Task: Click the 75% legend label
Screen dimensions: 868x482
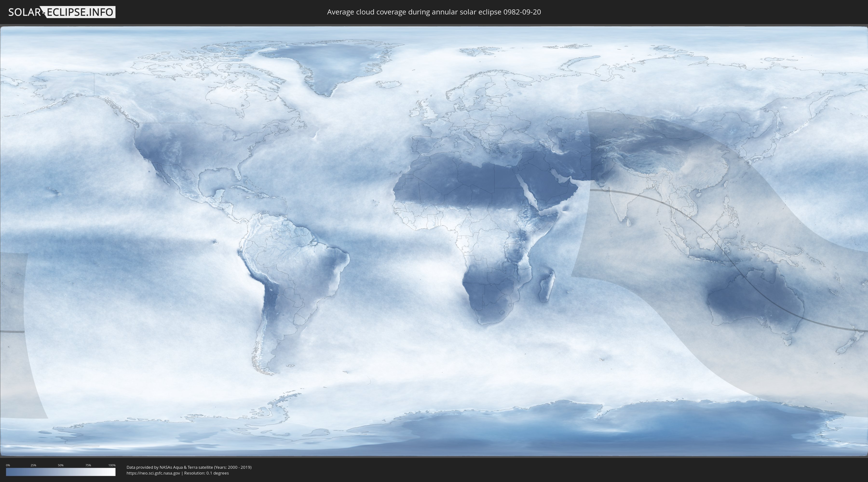Action: coord(88,465)
